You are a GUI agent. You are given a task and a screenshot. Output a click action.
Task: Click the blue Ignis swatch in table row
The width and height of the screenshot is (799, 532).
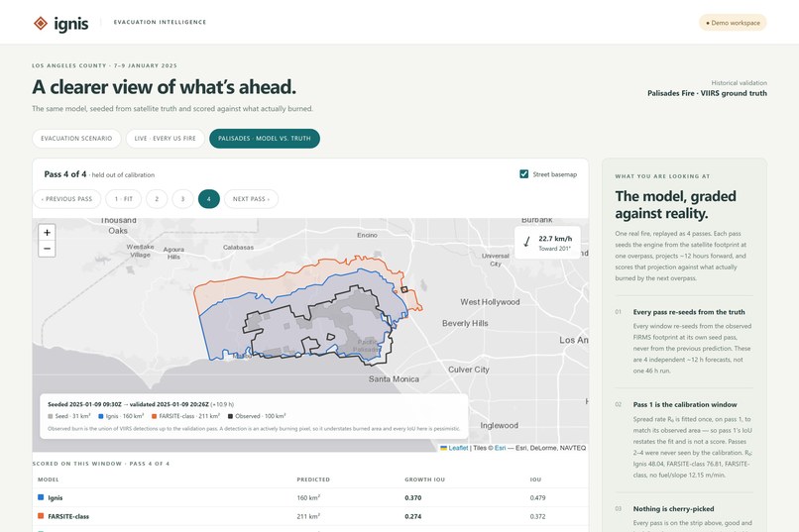[x=41, y=497]
